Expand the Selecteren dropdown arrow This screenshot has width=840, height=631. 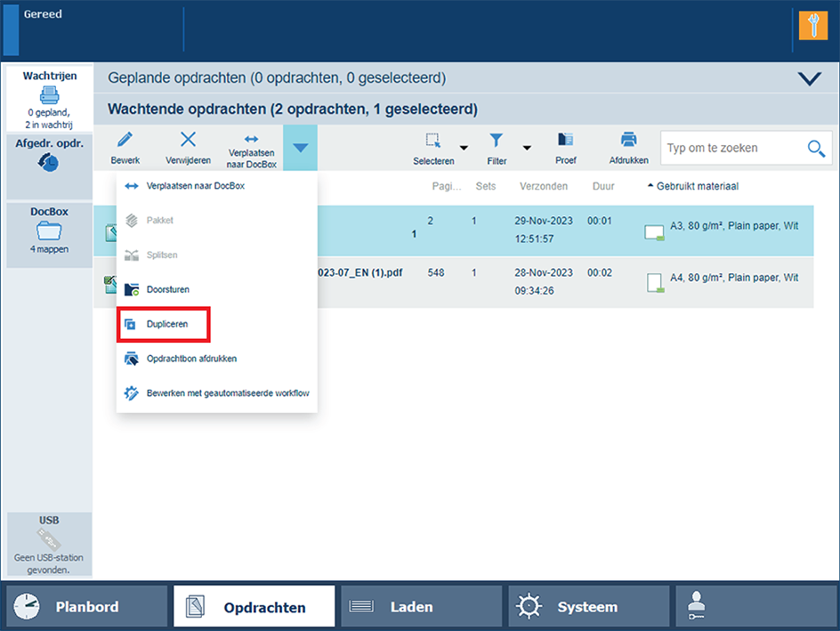coord(463,148)
